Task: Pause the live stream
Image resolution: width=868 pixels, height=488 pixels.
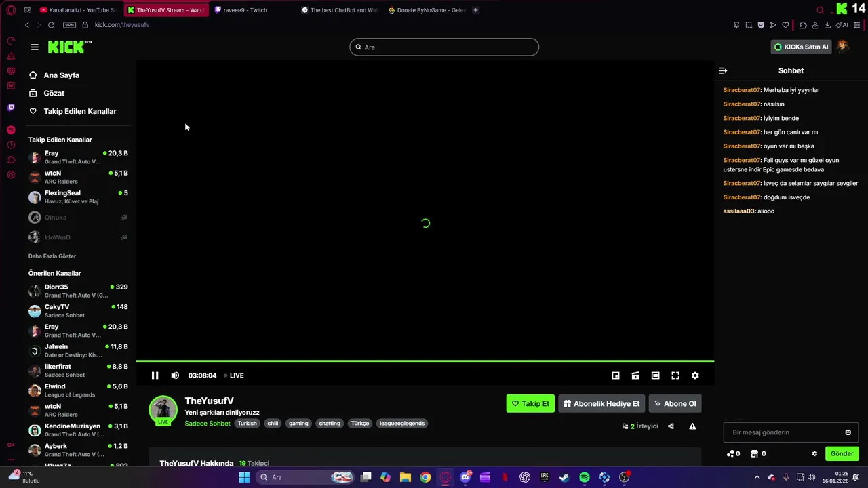Action: point(155,375)
